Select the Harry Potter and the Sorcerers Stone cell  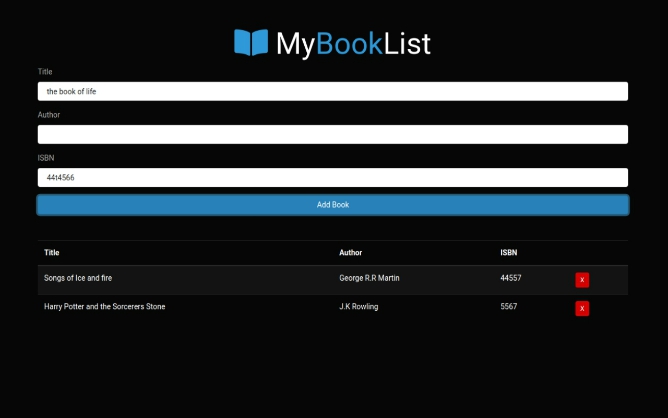[104, 307]
